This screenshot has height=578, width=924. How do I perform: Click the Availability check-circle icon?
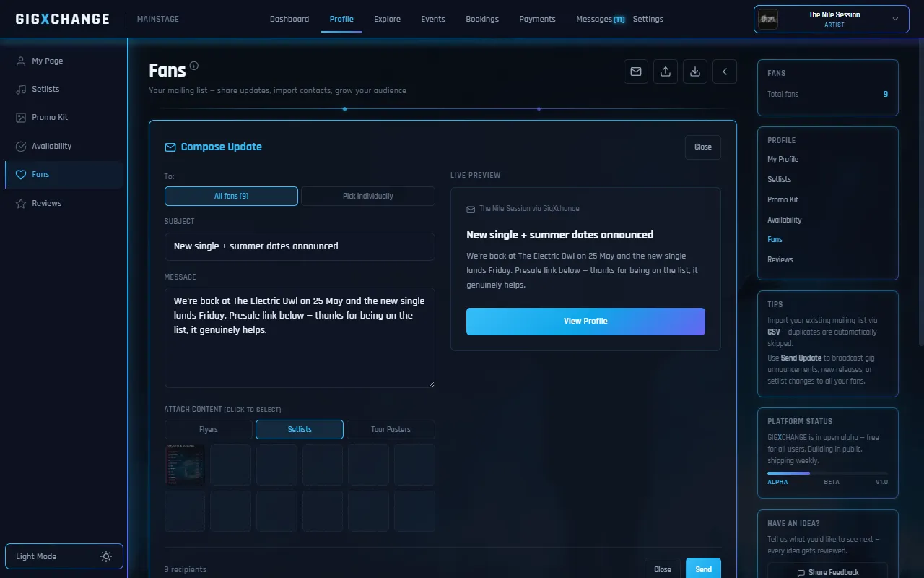tap(21, 146)
